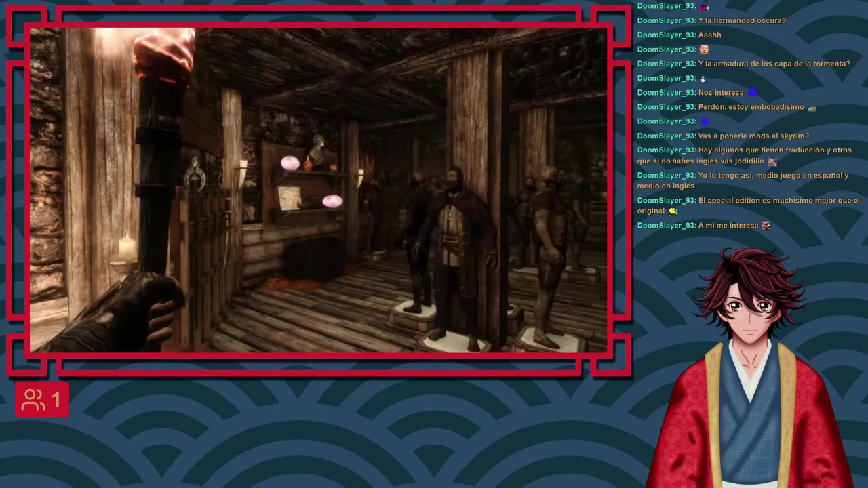
Task: Click the Skyrim gameplay video frame
Action: (319, 190)
